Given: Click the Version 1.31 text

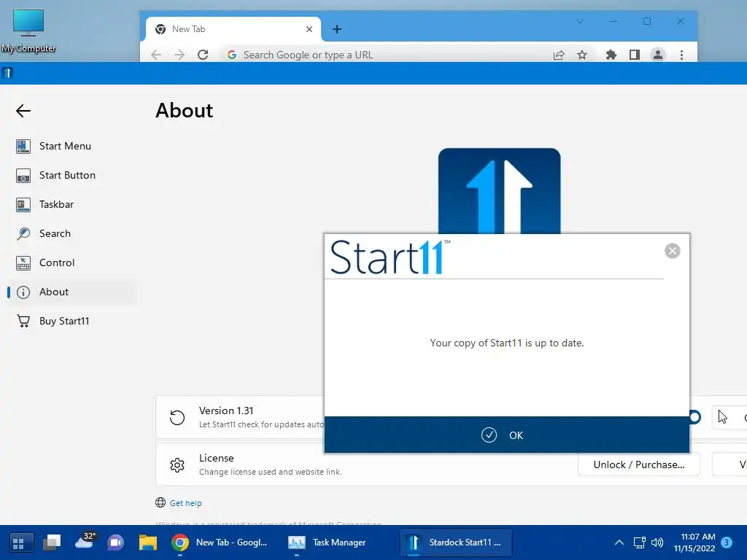Looking at the screenshot, I should [x=226, y=411].
